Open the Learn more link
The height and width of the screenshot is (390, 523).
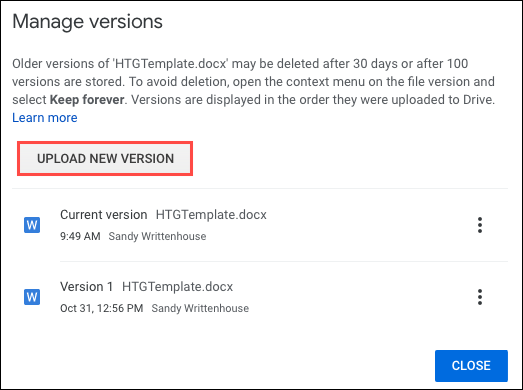click(x=45, y=117)
